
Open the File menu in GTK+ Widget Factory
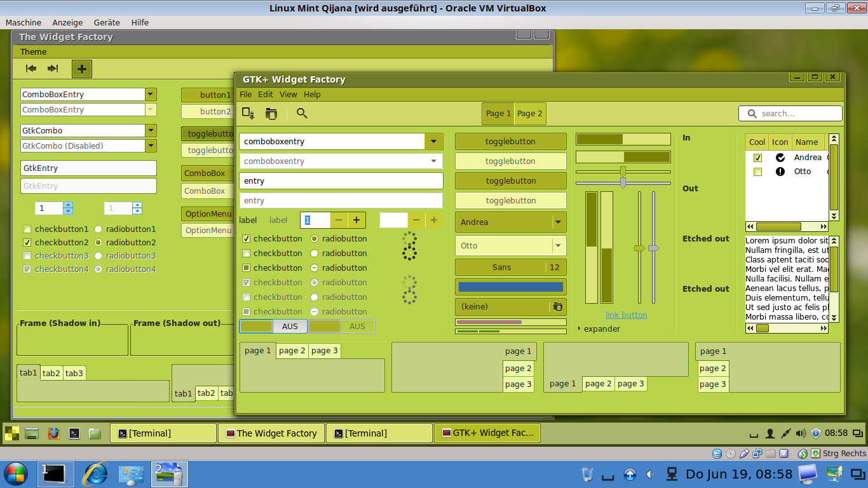click(x=245, y=94)
